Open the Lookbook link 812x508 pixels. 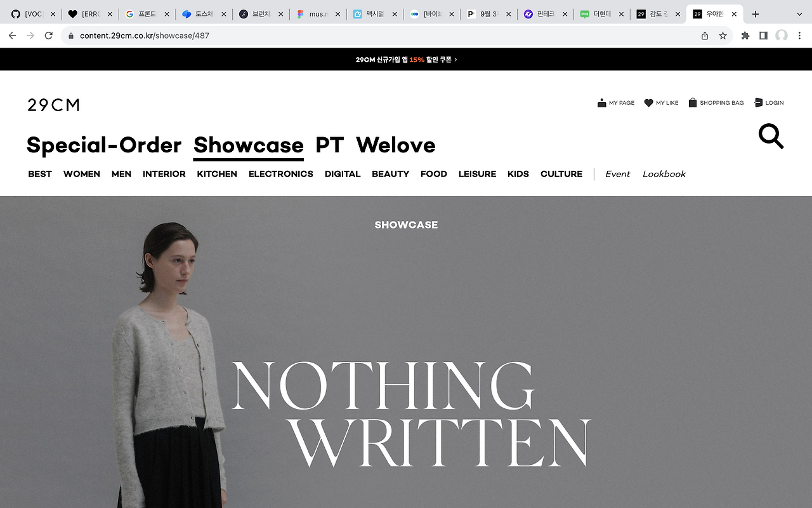coord(664,174)
